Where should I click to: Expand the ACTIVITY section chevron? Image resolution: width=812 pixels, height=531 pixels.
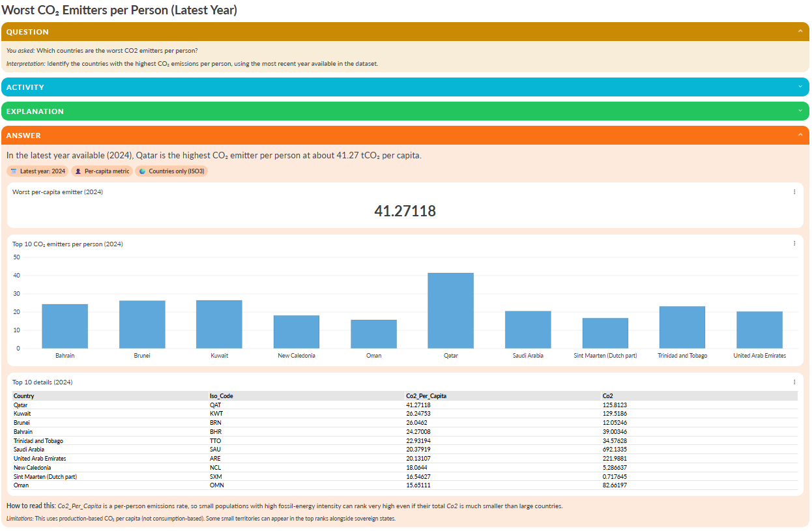coord(800,87)
